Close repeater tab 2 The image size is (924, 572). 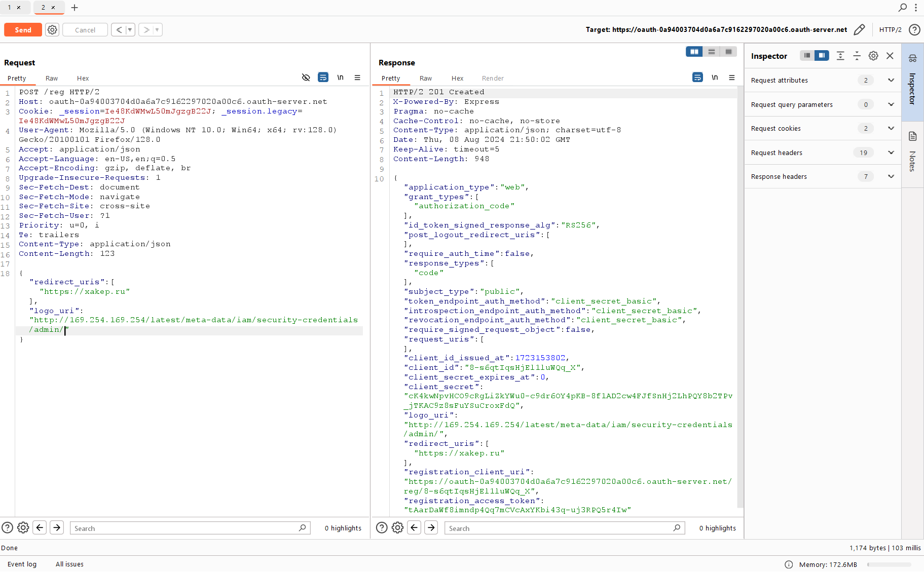(53, 8)
